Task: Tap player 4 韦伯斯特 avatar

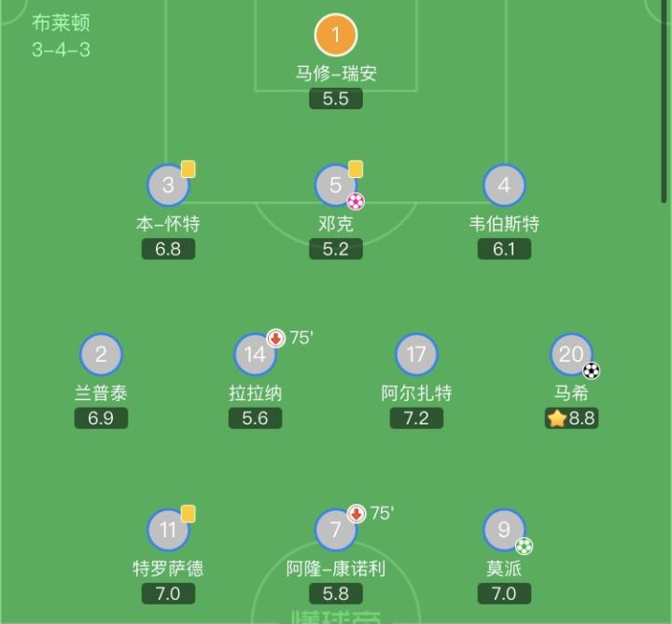Action: pos(504,185)
